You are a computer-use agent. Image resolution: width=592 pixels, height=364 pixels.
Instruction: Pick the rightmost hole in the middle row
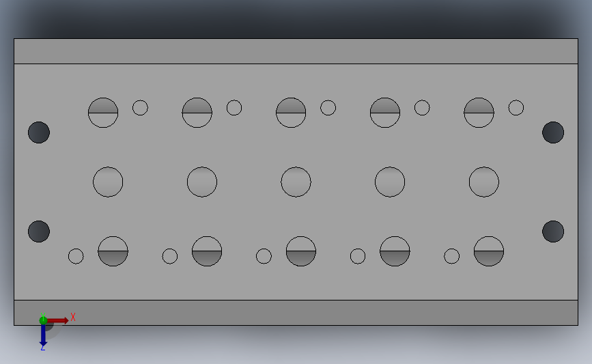[x=484, y=182]
